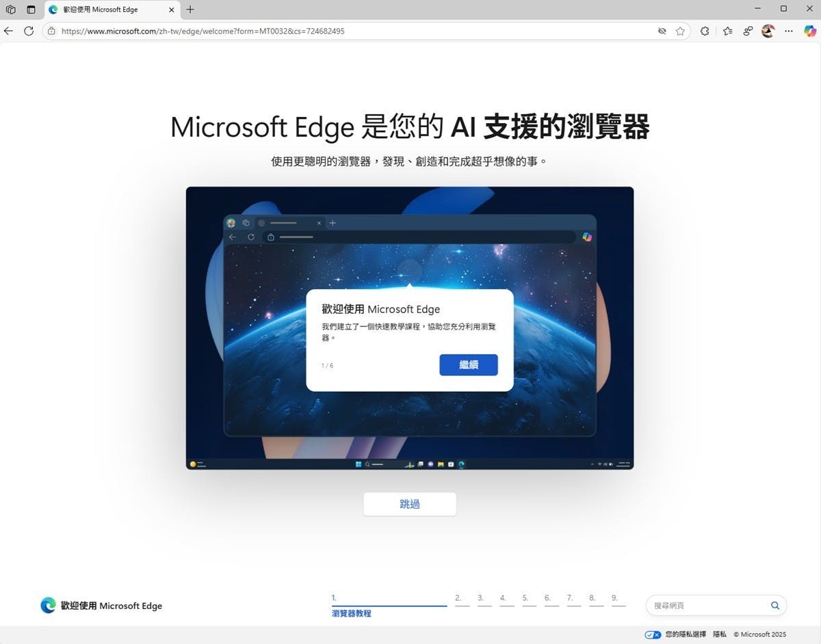Open the Extensions puzzle icon
Image resolution: width=821 pixels, height=644 pixels.
[705, 31]
